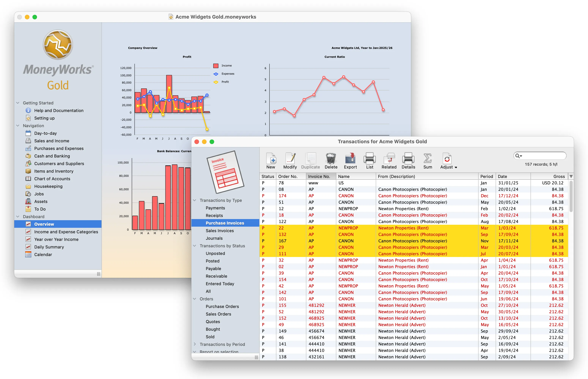Click the Expenses legend blue marker
The width and height of the screenshot is (588, 379).
(x=216, y=74)
